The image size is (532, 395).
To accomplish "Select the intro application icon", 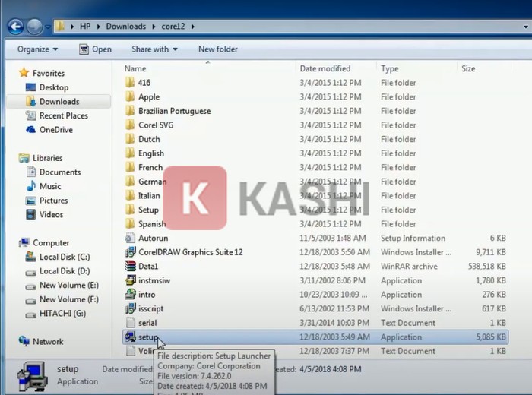I will [x=130, y=294].
